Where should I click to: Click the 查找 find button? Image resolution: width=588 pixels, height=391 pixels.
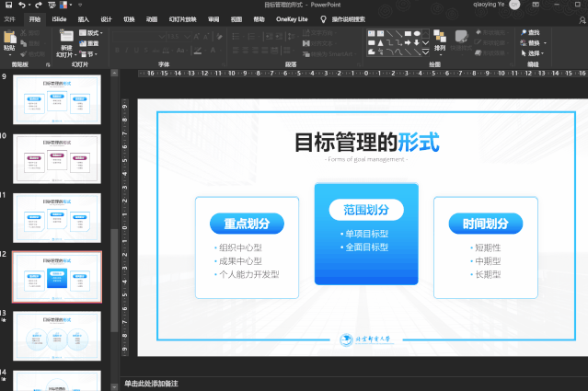[530, 32]
